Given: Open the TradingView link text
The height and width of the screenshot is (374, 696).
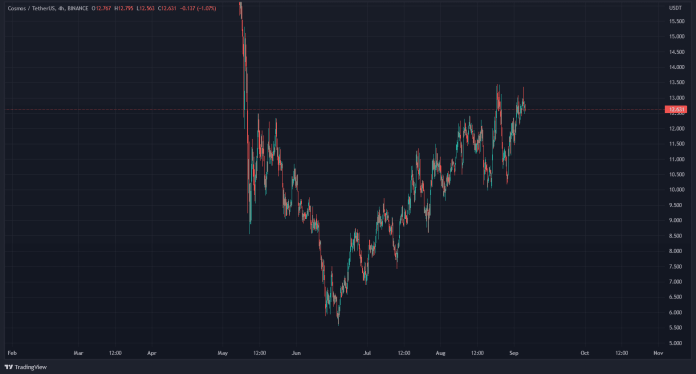Looking at the screenshot, I should pos(31,367).
